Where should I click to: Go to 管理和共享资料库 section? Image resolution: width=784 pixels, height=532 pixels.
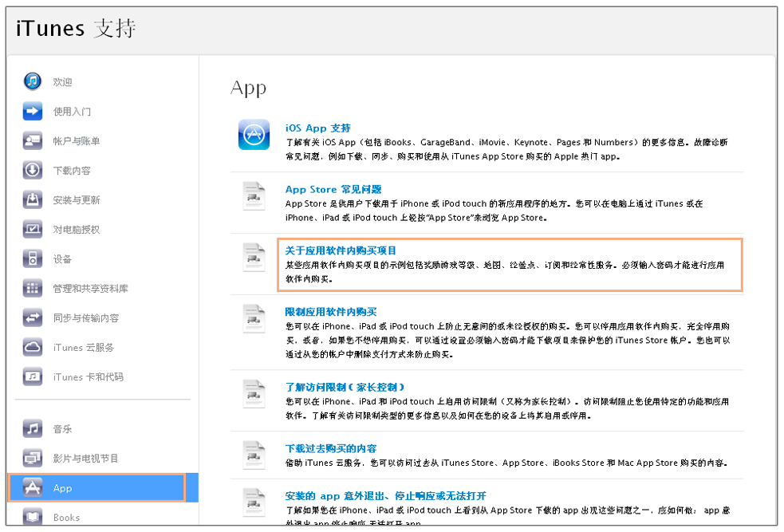[x=90, y=288]
